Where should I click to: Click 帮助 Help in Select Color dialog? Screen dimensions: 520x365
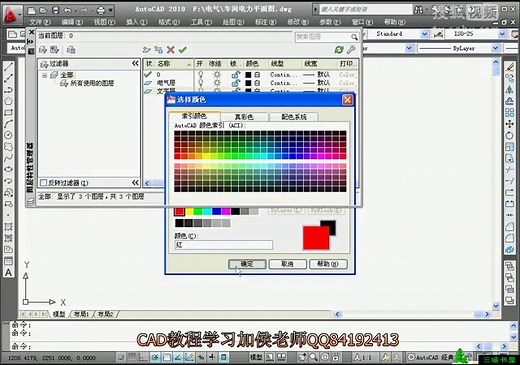[x=328, y=264]
